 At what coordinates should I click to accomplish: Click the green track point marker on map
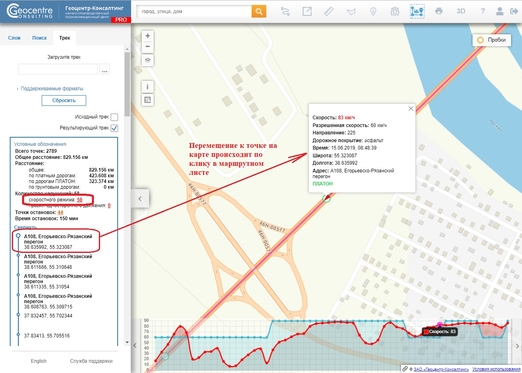click(x=327, y=198)
